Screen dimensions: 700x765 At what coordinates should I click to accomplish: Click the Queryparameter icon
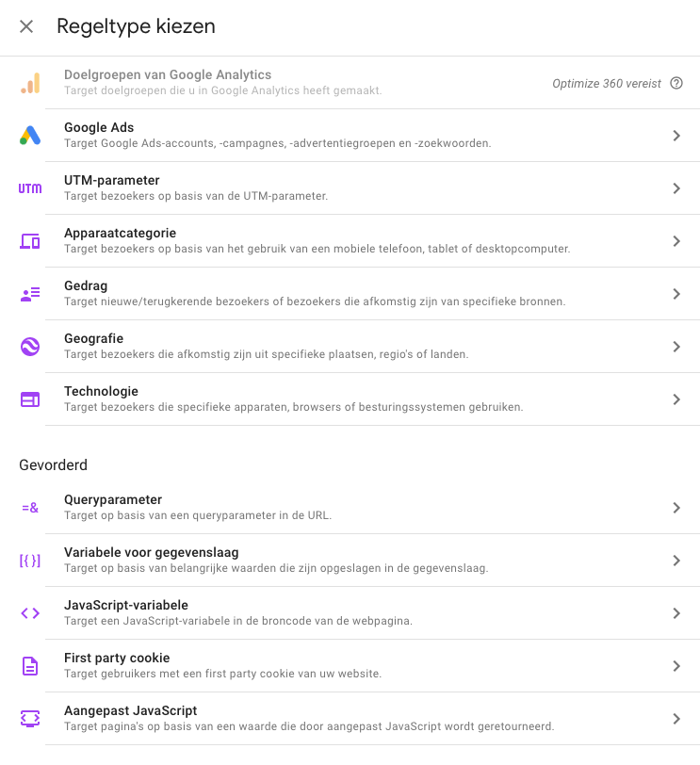click(x=30, y=508)
